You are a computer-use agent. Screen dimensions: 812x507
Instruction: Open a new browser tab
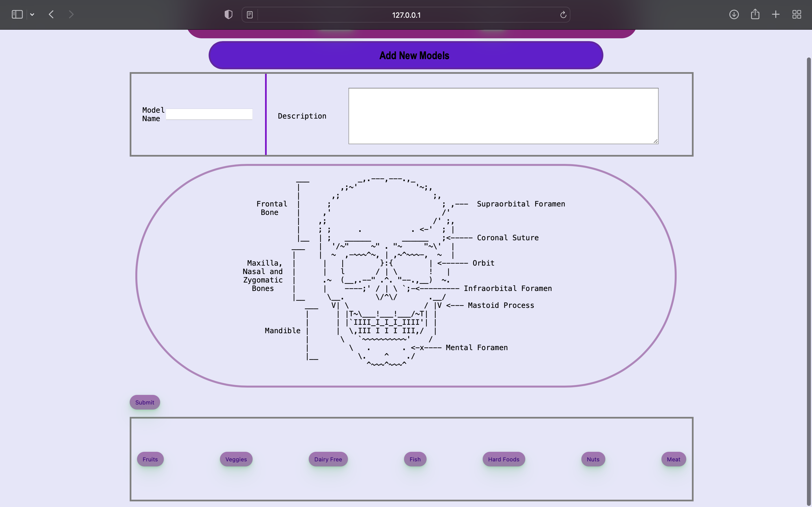tap(775, 14)
